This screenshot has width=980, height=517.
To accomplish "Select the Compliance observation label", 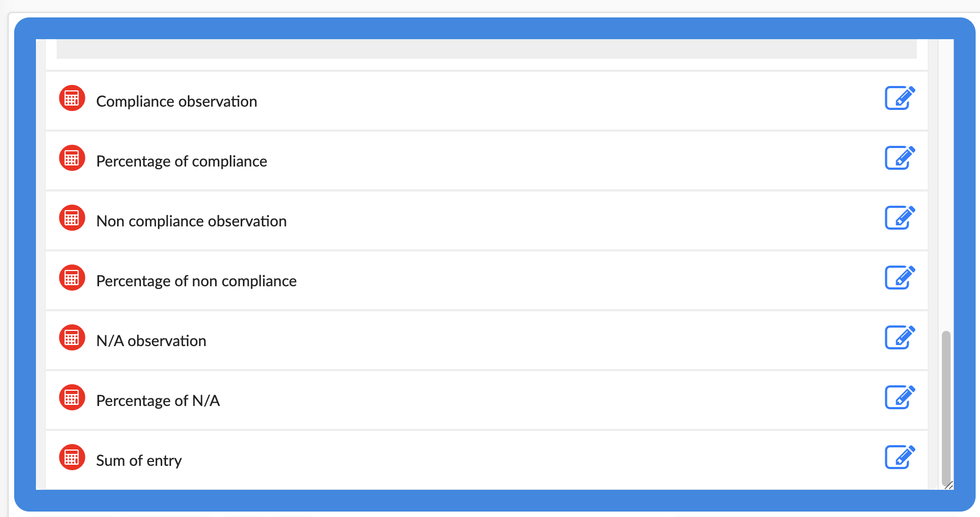I will [x=176, y=102].
